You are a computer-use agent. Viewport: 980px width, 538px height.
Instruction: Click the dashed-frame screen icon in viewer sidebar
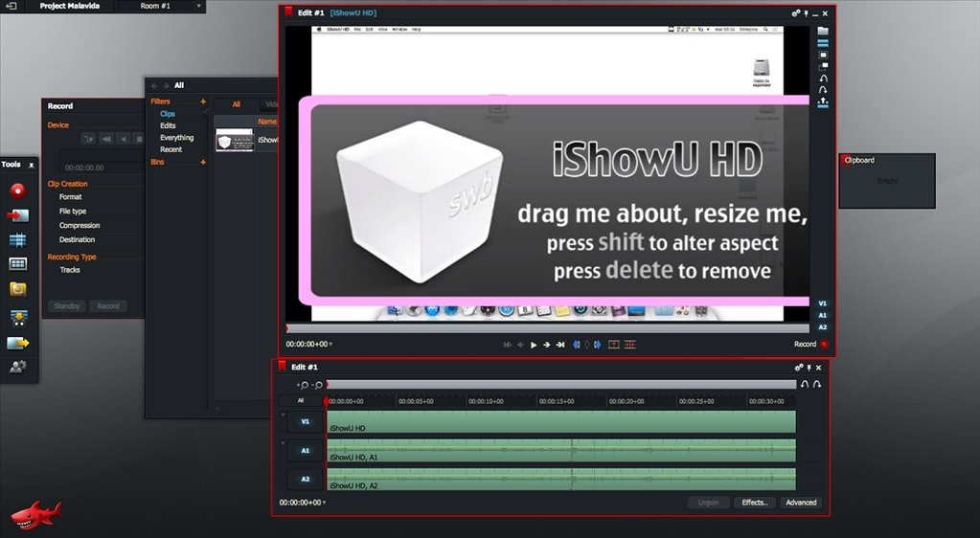coord(823,55)
